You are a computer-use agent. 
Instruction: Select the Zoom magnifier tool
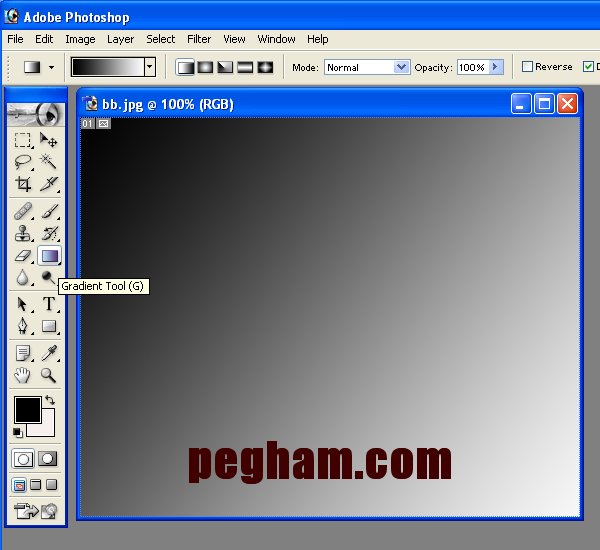click(x=48, y=375)
